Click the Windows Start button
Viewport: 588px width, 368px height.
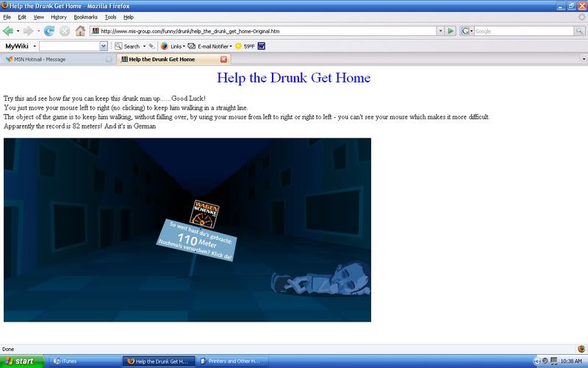point(24,361)
